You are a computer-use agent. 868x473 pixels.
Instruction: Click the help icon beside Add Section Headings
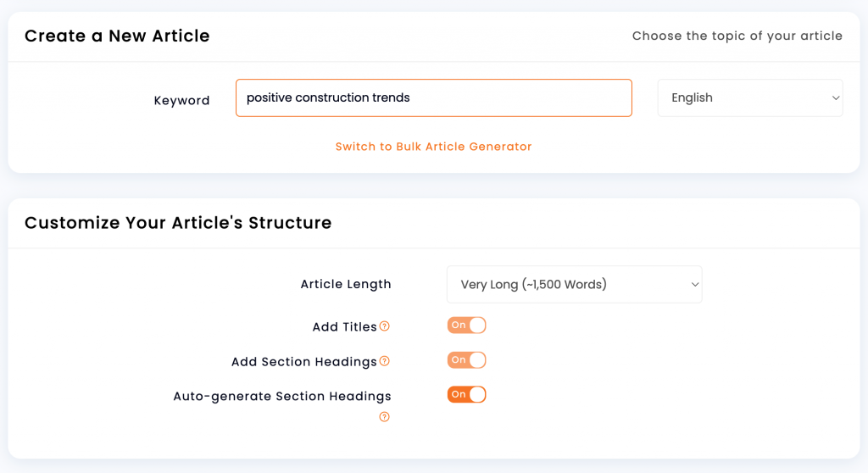coord(384,361)
